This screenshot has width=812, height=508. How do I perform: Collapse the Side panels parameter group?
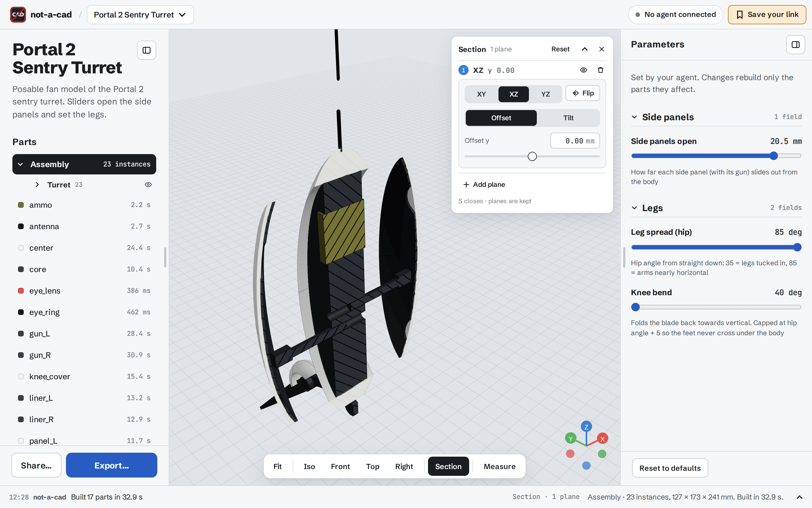pyautogui.click(x=634, y=117)
